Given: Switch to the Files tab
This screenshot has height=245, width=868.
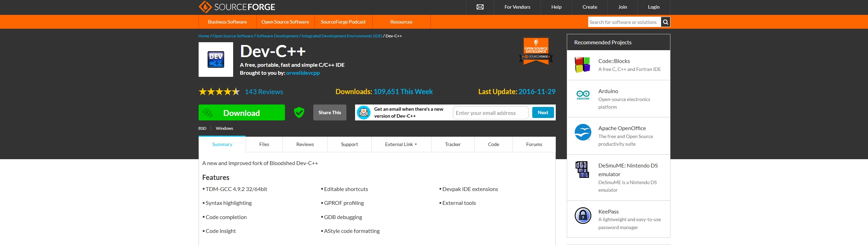Looking at the screenshot, I should pos(264,144).
